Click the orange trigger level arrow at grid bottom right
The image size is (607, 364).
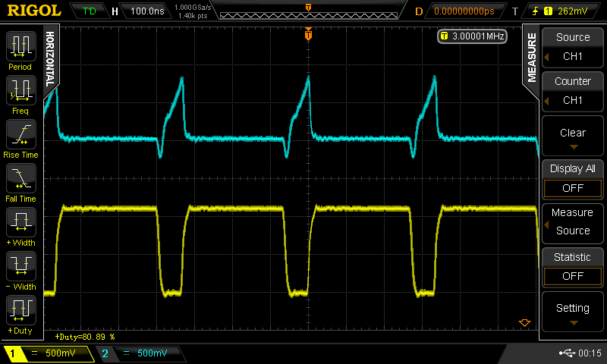pos(524,322)
